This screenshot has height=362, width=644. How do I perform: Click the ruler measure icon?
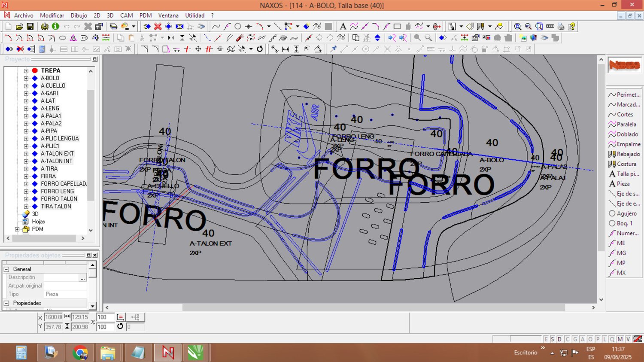point(550,27)
